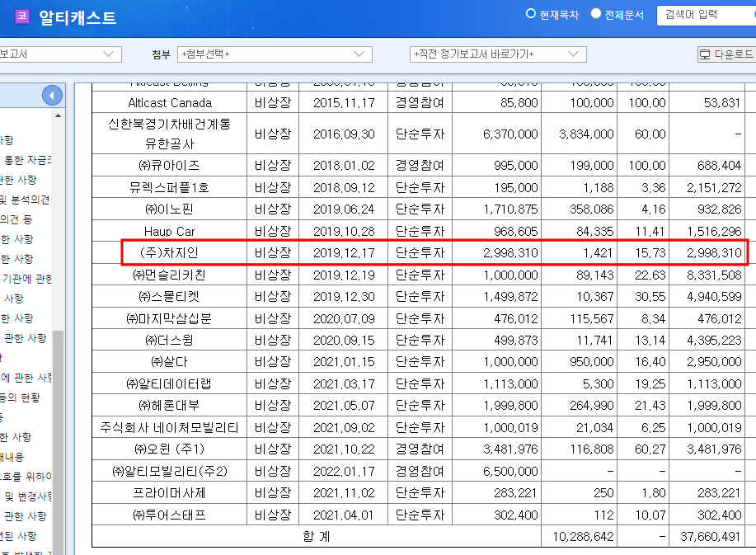The width and height of the screenshot is (756, 555).
Task: Click the total value 10,288,642
Action: point(583,536)
